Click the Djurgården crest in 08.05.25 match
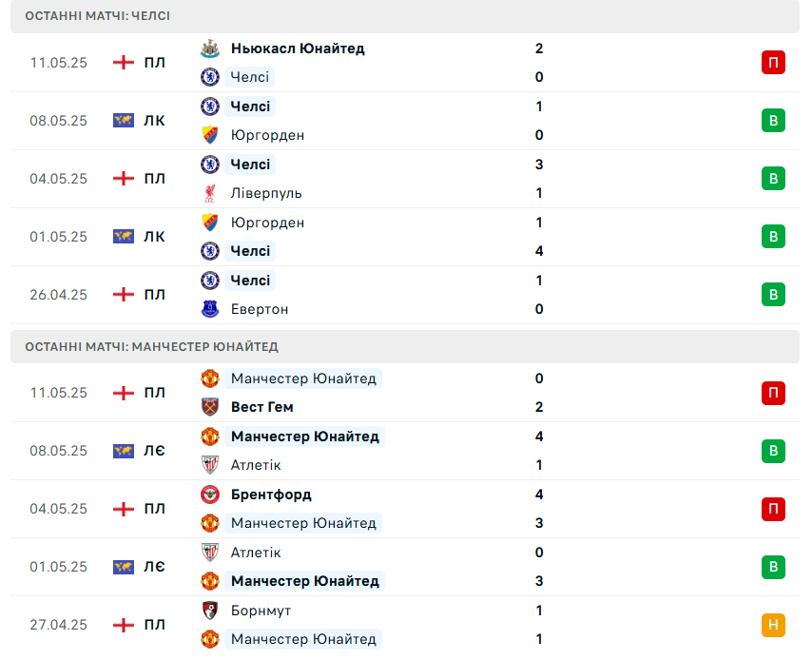 pos(210,135)
